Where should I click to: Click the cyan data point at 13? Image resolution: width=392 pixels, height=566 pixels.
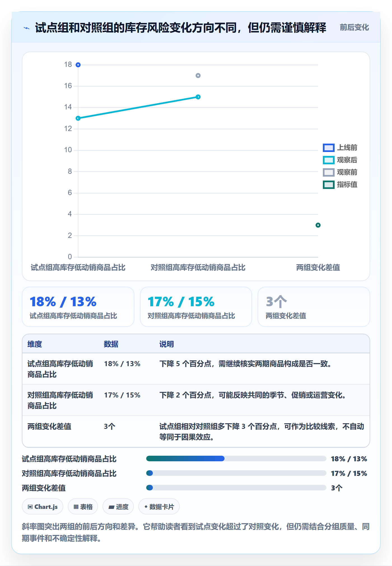(x=78, y=118)
